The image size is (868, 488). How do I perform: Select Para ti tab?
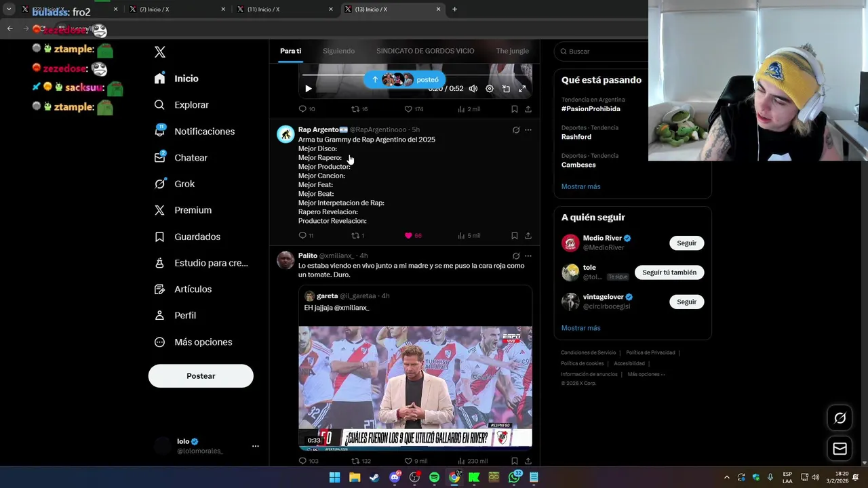tap(290, 51)
